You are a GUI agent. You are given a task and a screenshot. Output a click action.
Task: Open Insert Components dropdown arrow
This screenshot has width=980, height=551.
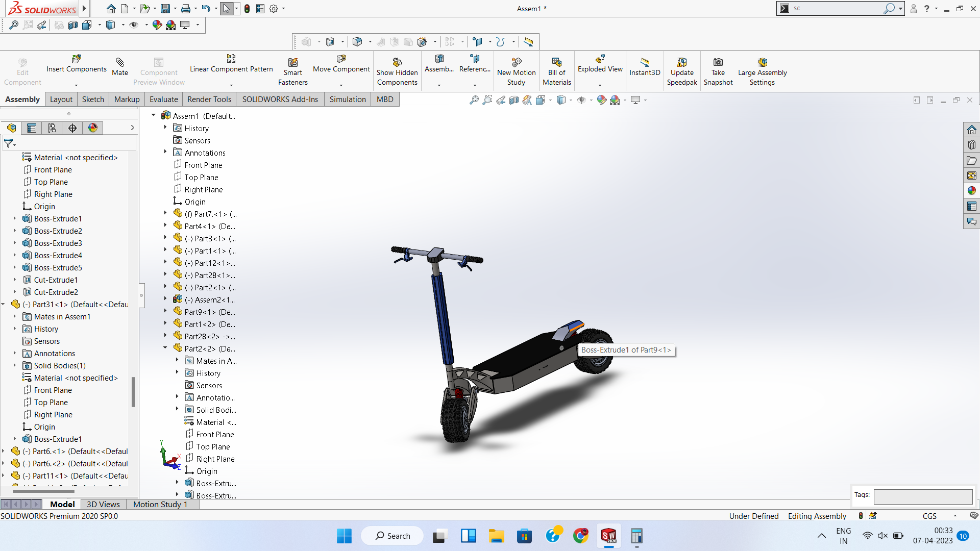tap(76, 85)
